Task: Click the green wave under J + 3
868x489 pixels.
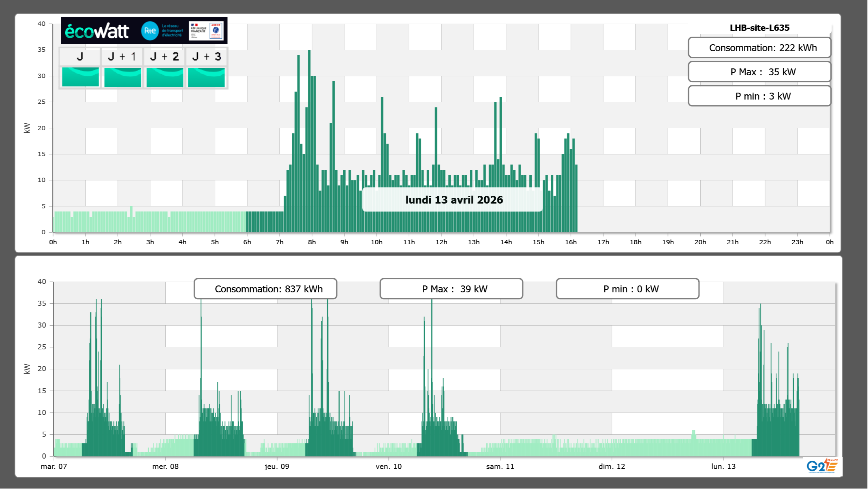Action: click(206, 77)
